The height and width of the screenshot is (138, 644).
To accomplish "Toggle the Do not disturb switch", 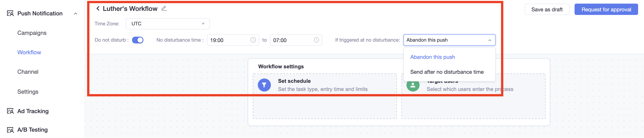I will pos(138,40).
